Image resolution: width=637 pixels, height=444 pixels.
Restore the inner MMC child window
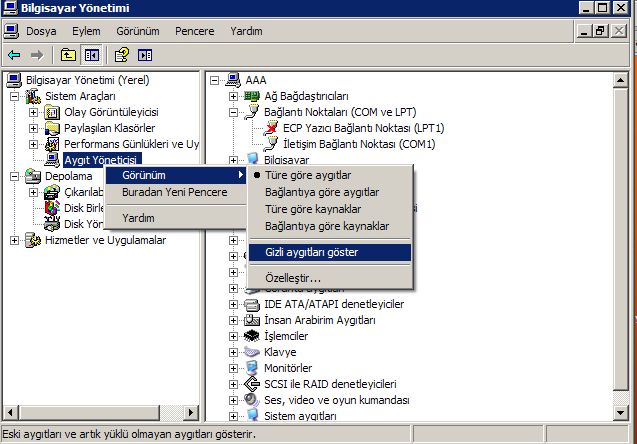point(600,31)
